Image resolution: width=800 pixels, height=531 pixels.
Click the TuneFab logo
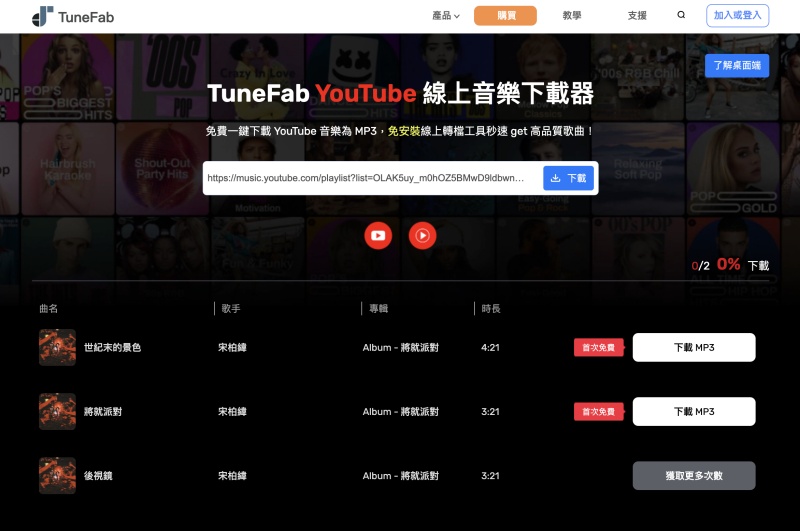click(x=73, y=16)
